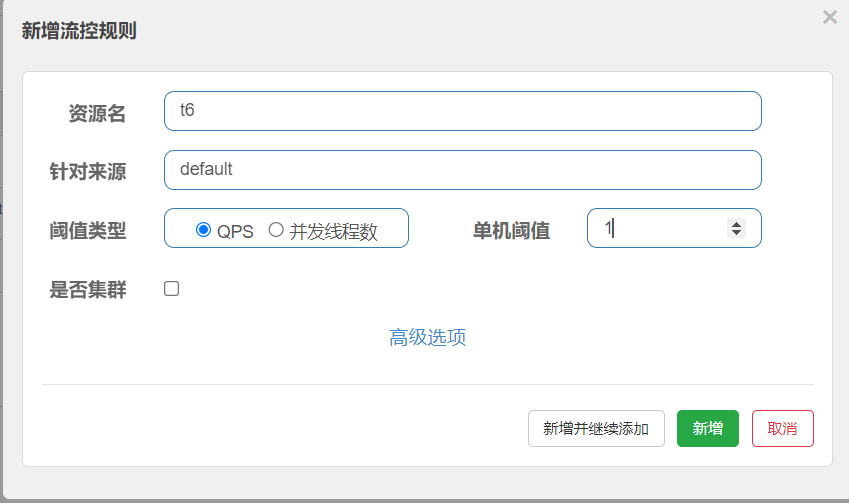Image resolution: width=849 pixels, height=503 pixels.
Task: Close the 新增流控规则 dialog with the X
Action: (829, 17)
